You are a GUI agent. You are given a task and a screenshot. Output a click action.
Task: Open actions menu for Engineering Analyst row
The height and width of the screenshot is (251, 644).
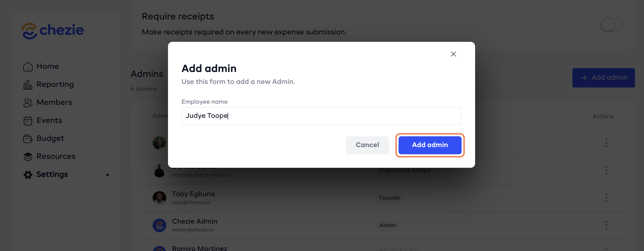[x=606, y=170]
